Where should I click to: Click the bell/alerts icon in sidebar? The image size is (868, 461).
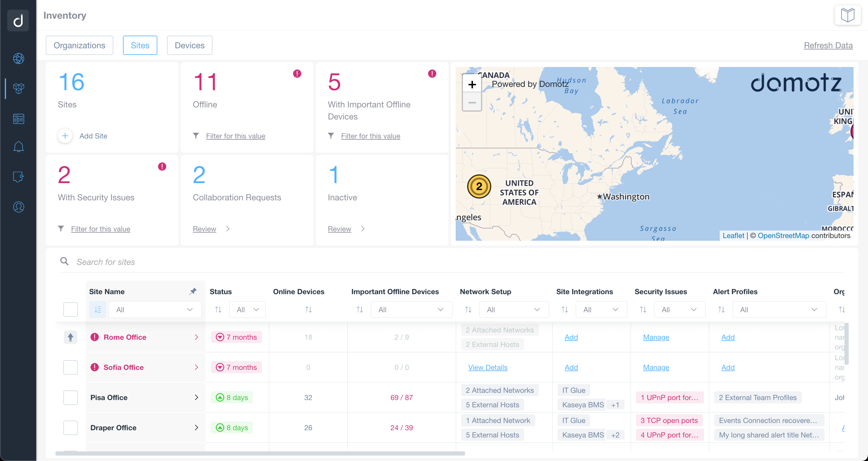pos(19,145)
